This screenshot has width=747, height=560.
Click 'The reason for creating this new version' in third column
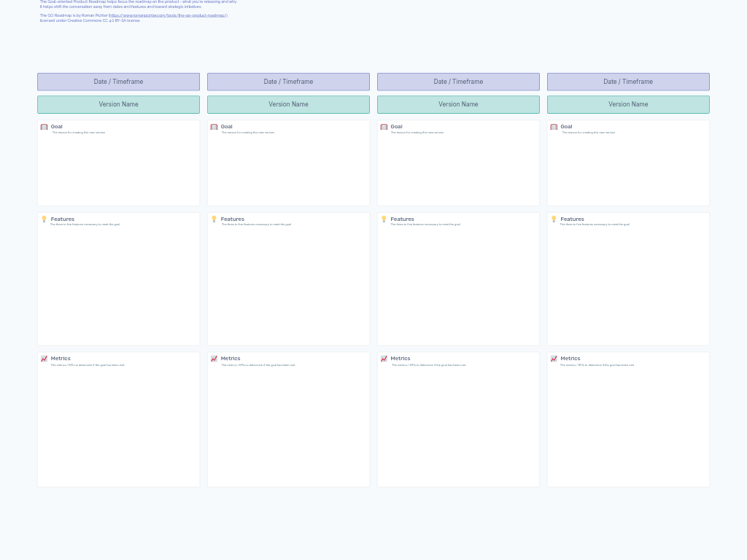click(417, 133)
